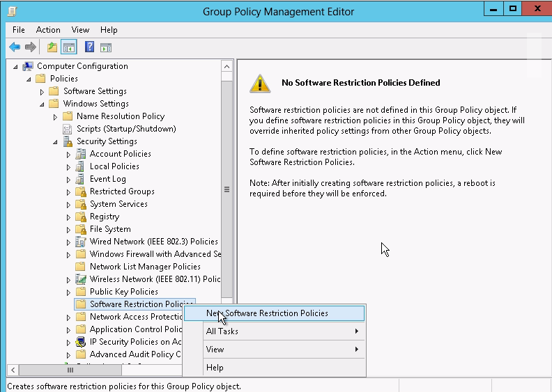Select the Event Log tree item
Image resolution: width=552 pixels, height=392 pixels.
[108, 179]
